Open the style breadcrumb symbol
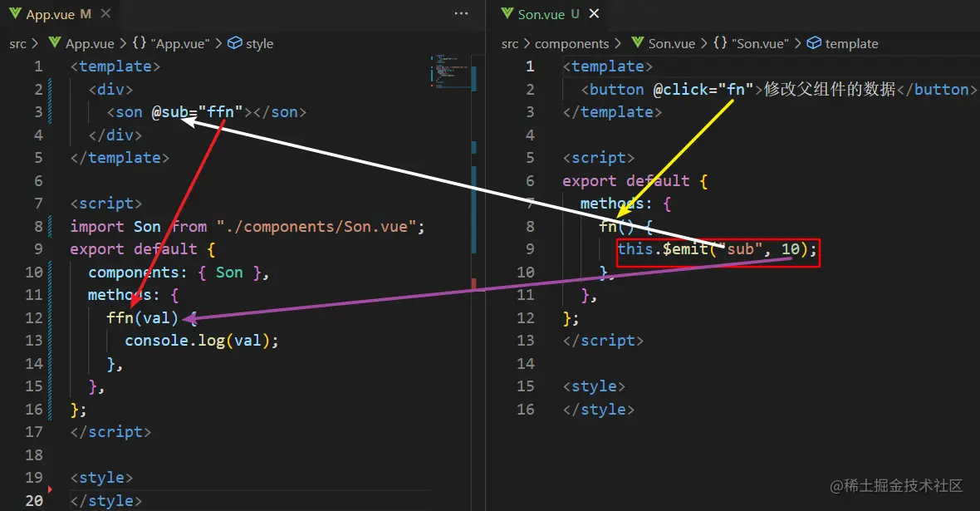 (259, 43)
